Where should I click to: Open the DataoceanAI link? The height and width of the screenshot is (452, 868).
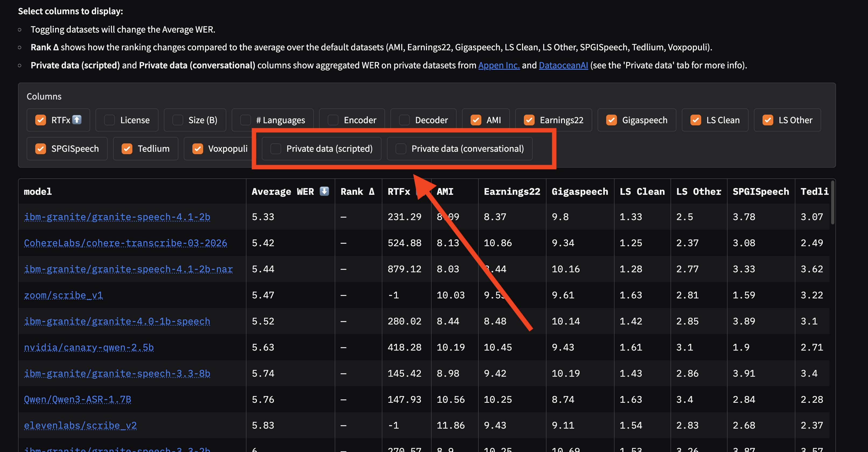[563, 65]
